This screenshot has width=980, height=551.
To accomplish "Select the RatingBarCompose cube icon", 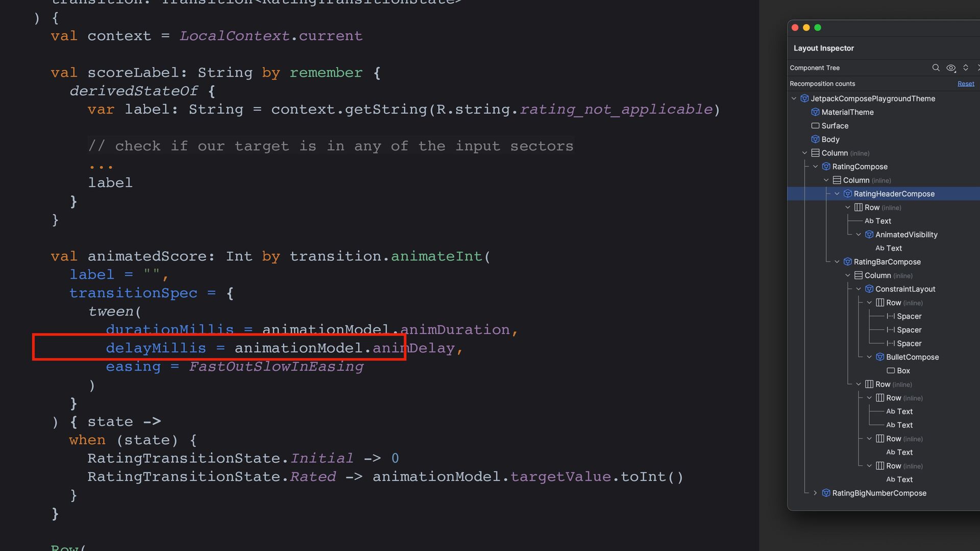I will pyautogui.click(x=848, y=262).
